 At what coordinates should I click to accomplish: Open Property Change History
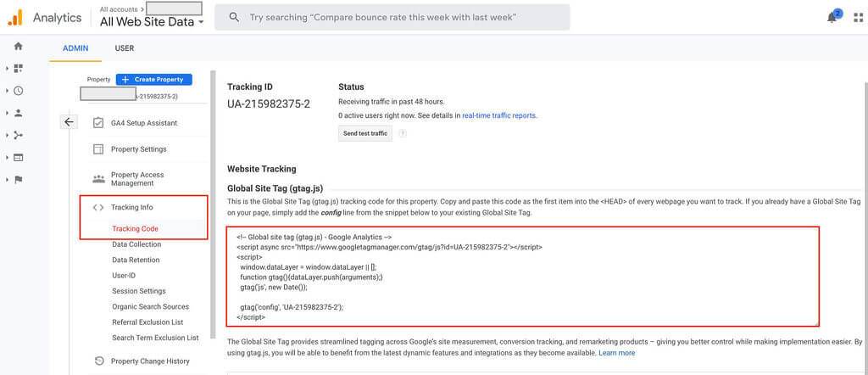150,361
